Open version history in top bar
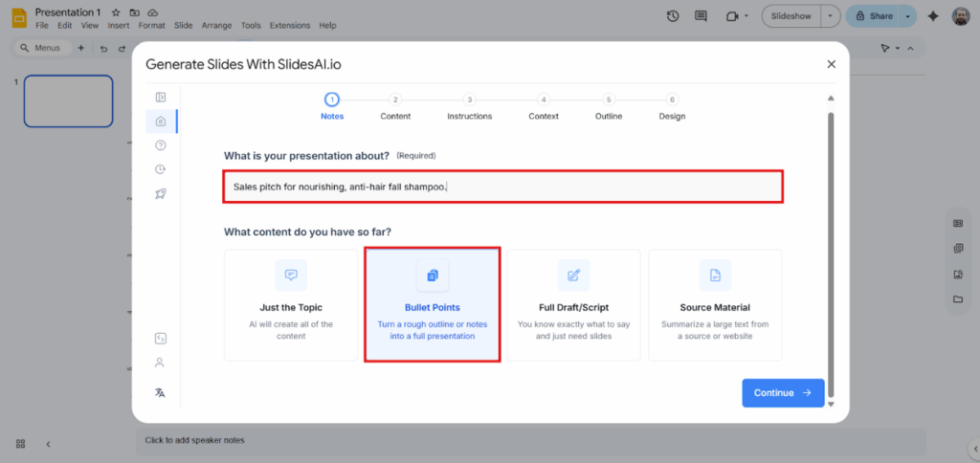 coord(673,16)
